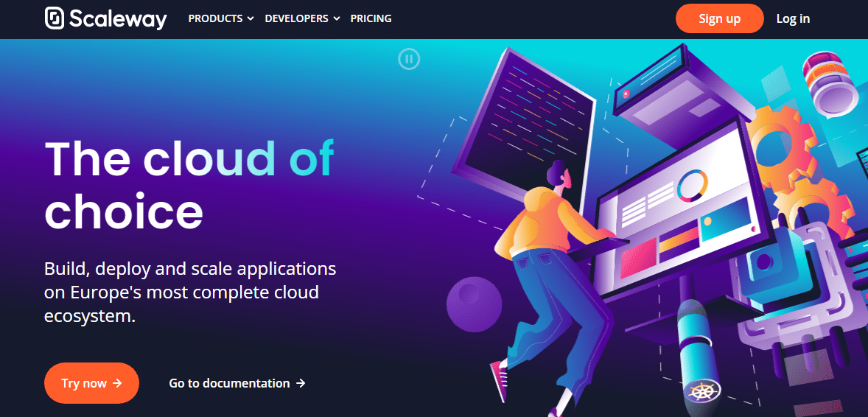Click the arrow inside Try now button
The width and height of the screenshot is (868, 417).
pos(117,382)
